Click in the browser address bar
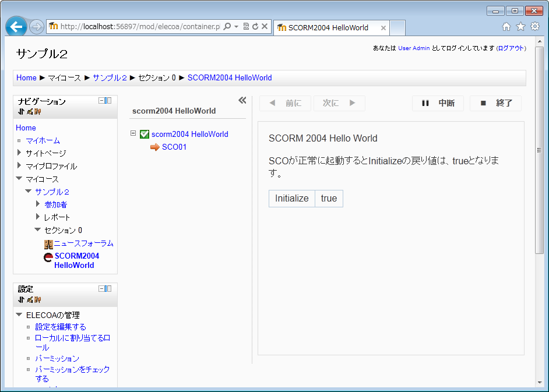Screen dimensions: 549x392 140,27
